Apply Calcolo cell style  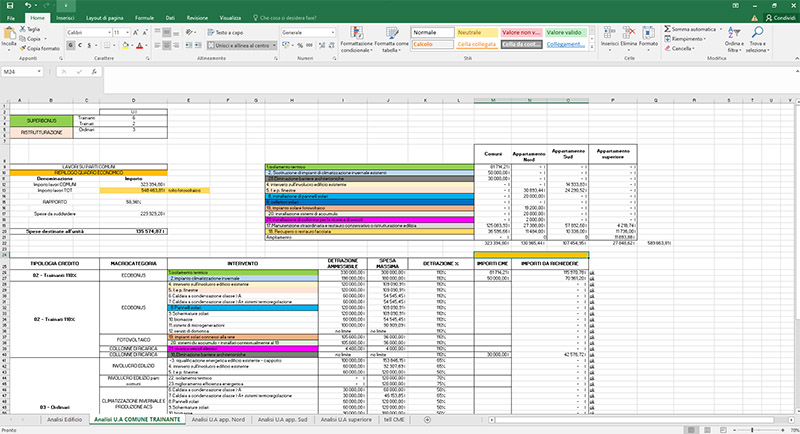click(433, 44)
